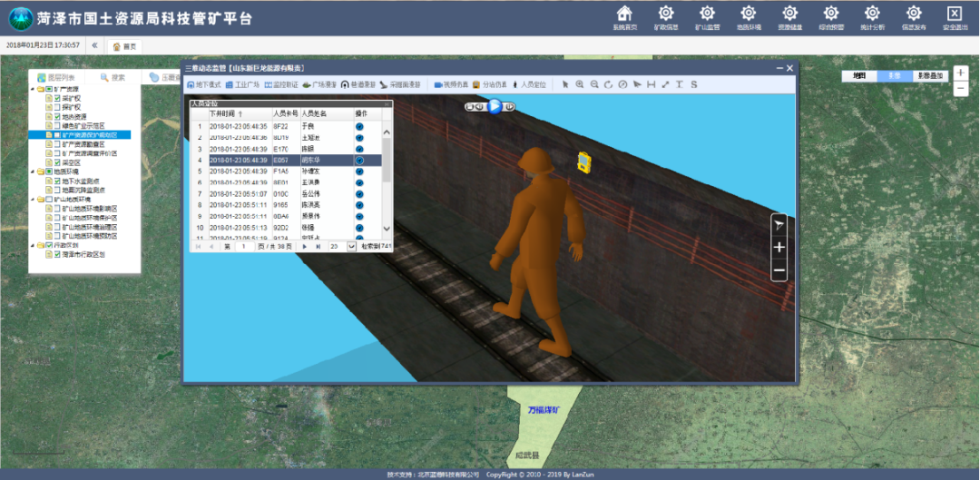Click 人员定位 toolbar button
The image size is (980, 480).
(x=529, y=84)
